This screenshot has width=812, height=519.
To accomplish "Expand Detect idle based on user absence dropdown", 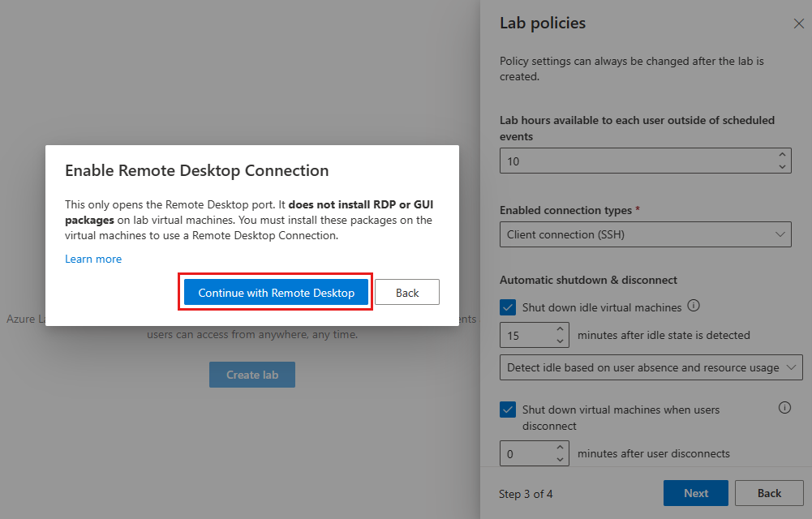I will point(651,367).
